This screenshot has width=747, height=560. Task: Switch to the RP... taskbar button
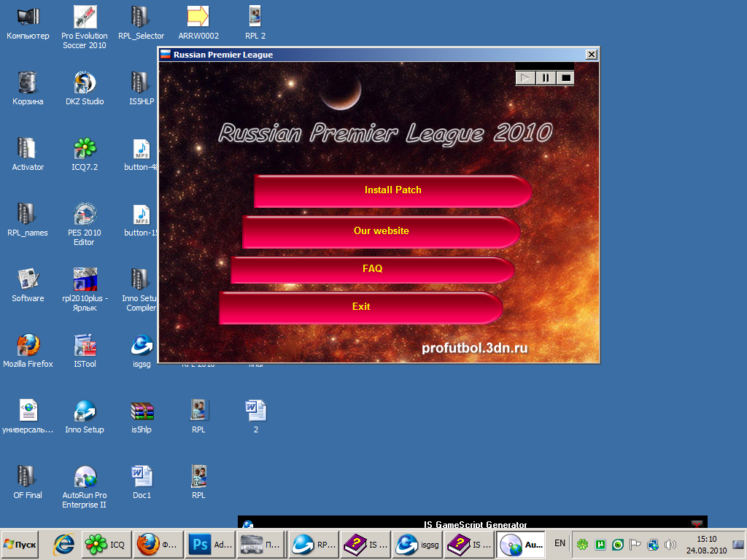point(312,544)
